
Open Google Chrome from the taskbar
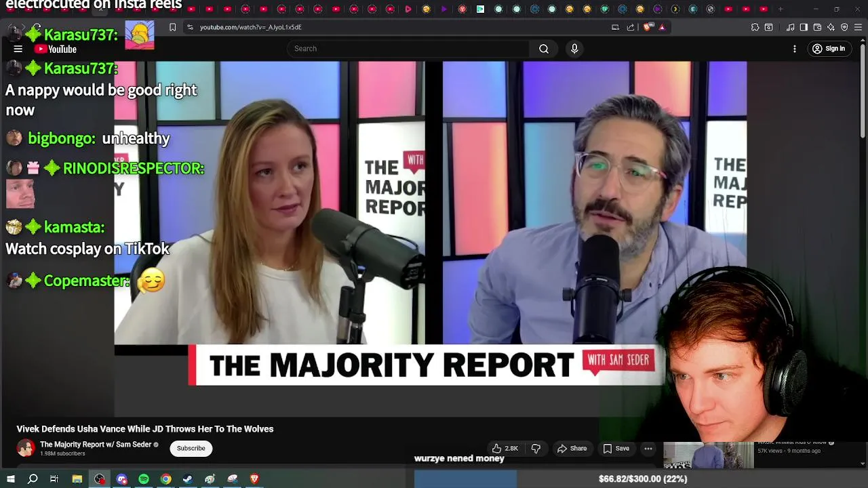(x=165, y=479)
